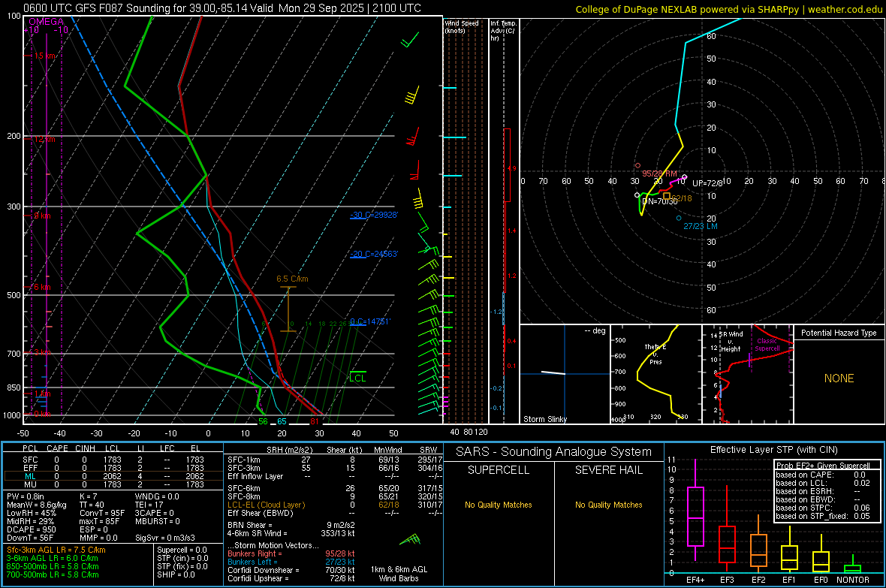The height and width of the screenshot is (588, 886).
Task: Click the '95/28 RM' hodograph label
Action: tap(659, 173)
